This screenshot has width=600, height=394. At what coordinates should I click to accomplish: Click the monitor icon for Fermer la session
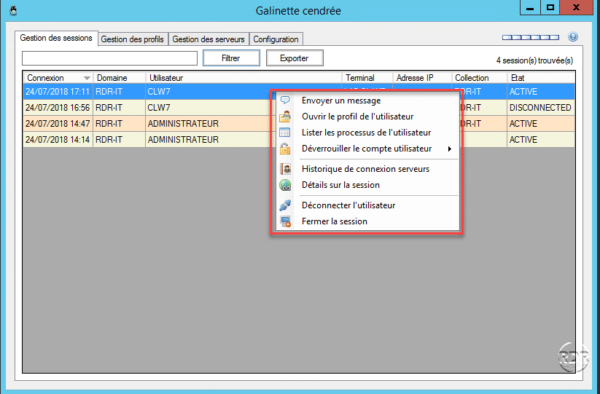[285, 221]
